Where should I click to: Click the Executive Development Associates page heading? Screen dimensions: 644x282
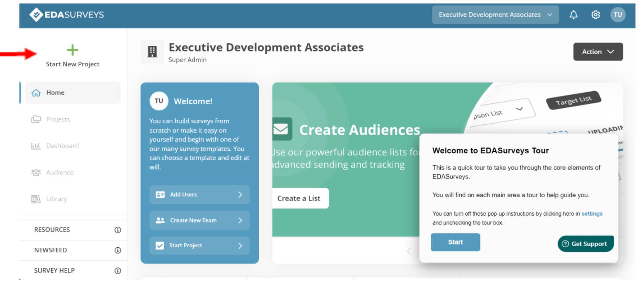tap(266, 47)
